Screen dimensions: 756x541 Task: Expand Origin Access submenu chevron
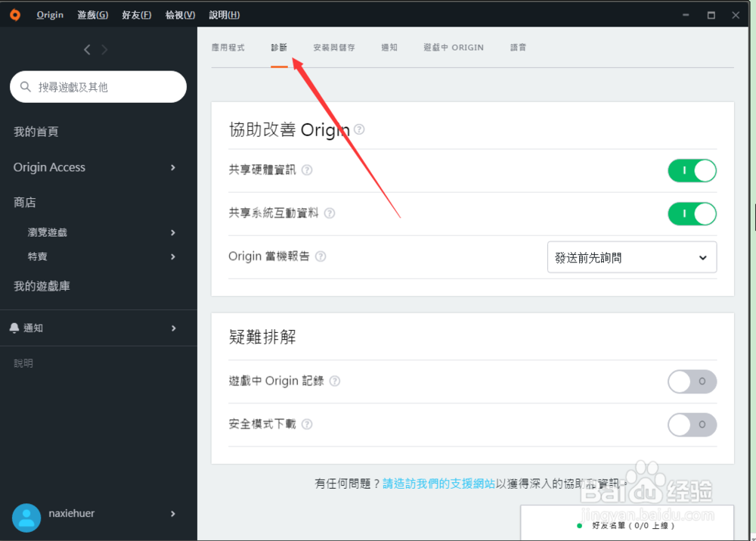click(x=173, y=167)
